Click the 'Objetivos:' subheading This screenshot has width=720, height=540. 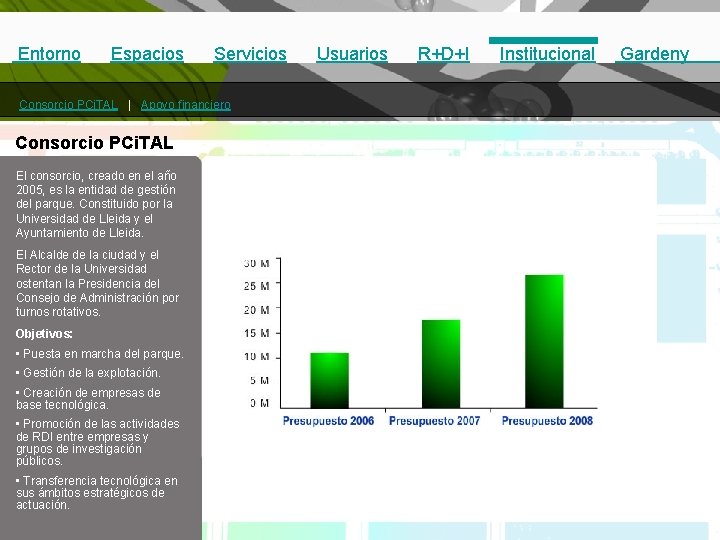point(44,334)
